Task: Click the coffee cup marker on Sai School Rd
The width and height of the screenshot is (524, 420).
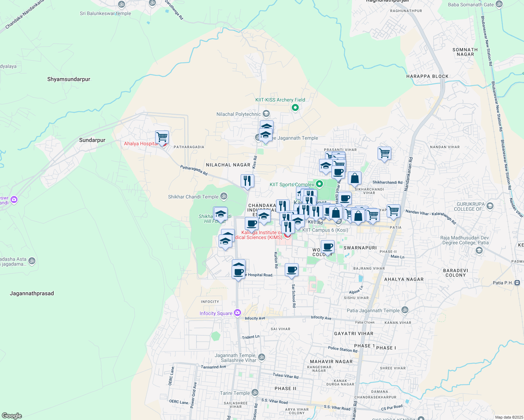Action: [291, 270]
